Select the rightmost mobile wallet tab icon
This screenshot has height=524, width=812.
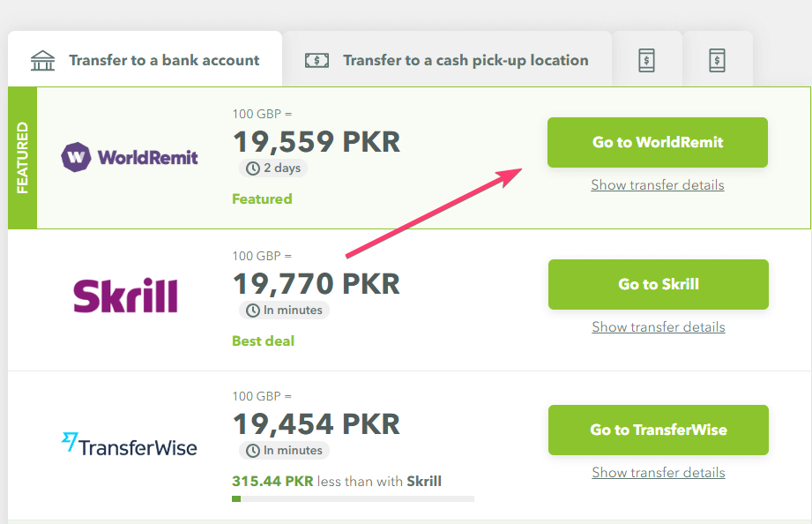coord(718,61)
